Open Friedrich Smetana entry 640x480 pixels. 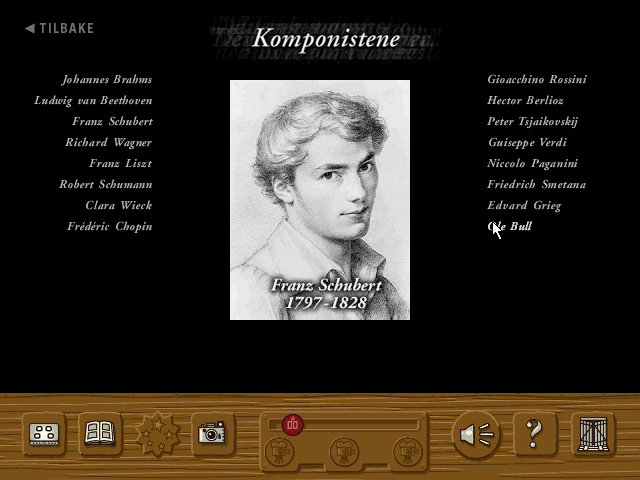click(x=536, y=184)
